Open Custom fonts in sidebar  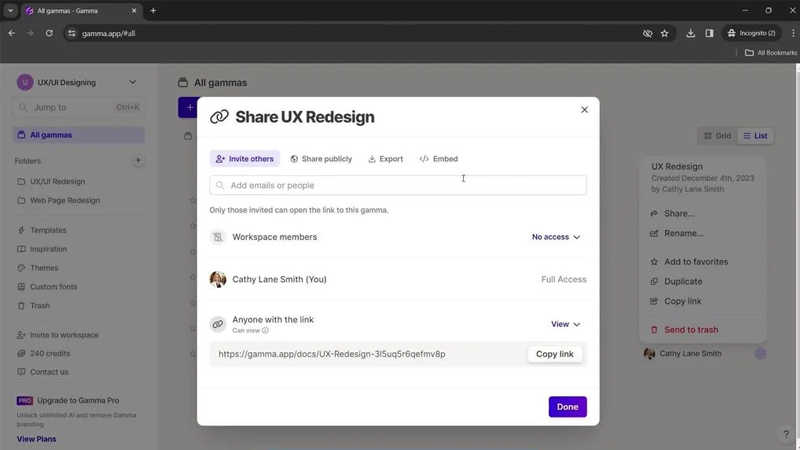click(x=54, y=287)
